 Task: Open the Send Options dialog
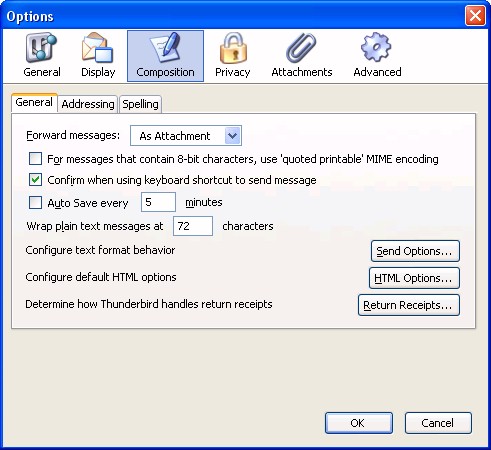(415, 251)
